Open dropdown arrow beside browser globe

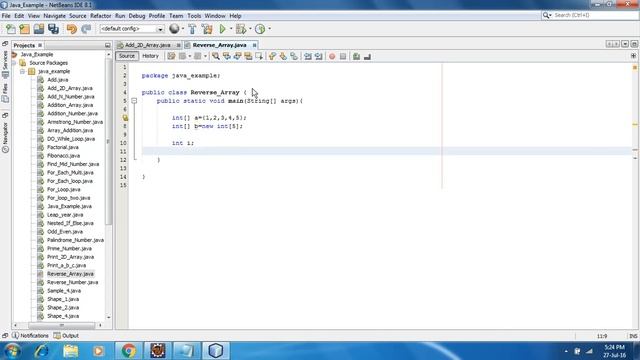click(182, 29)
